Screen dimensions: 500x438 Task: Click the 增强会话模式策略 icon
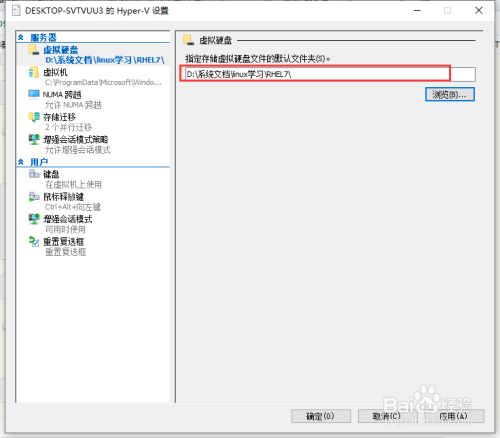click(x=34, y=139)
